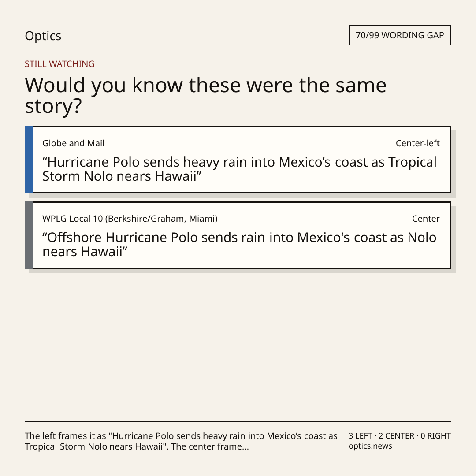Open the WPLG Local 10 headline card

pyautogui.click(x=238, y=235)
